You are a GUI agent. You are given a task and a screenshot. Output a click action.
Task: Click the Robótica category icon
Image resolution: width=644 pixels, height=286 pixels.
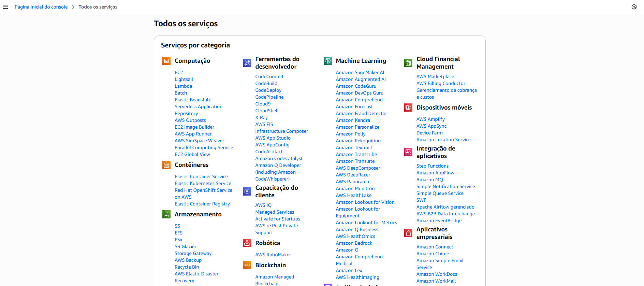(x=247, y=243)
